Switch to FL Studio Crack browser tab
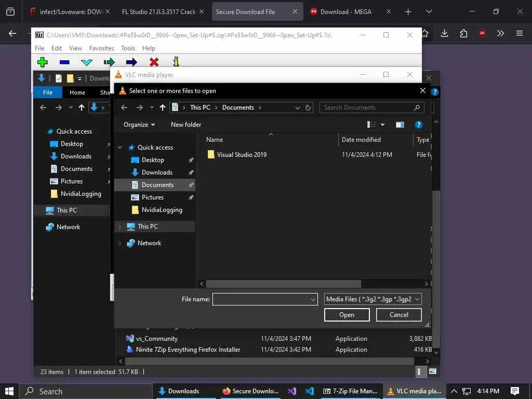The width and height of the screenshot is (532, 399). click(x=163, y=11)
